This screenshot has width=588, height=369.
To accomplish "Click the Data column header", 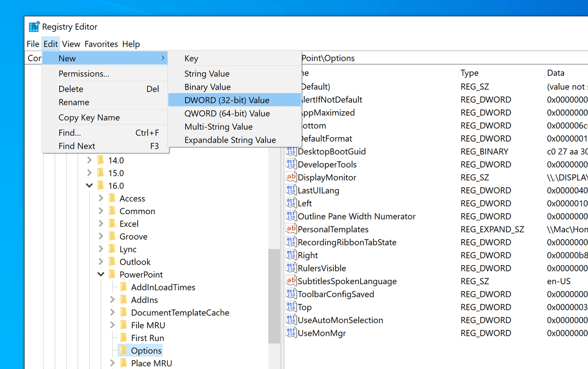I will (x=556, y=73).
